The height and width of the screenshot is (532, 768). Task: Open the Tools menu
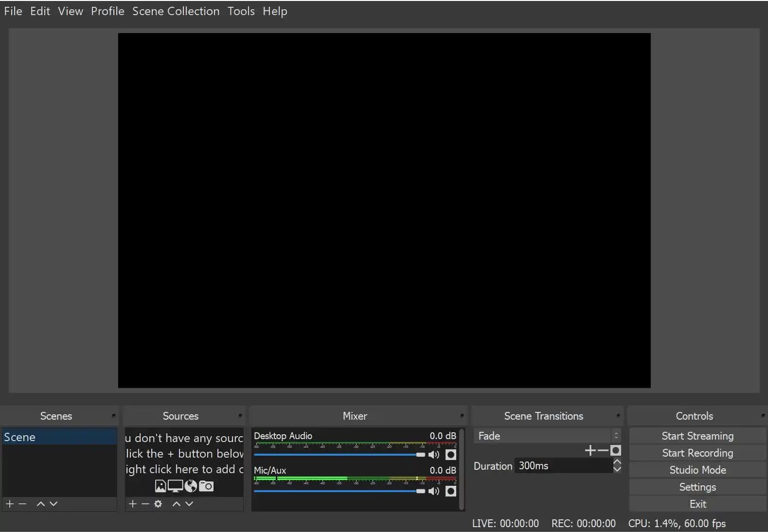241,11
